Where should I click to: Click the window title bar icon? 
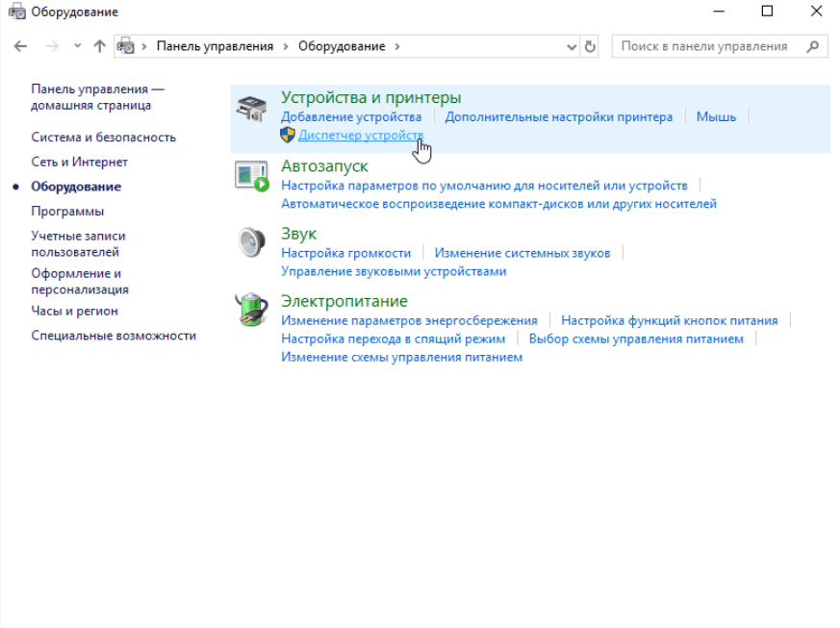click(x=16, y=12)
